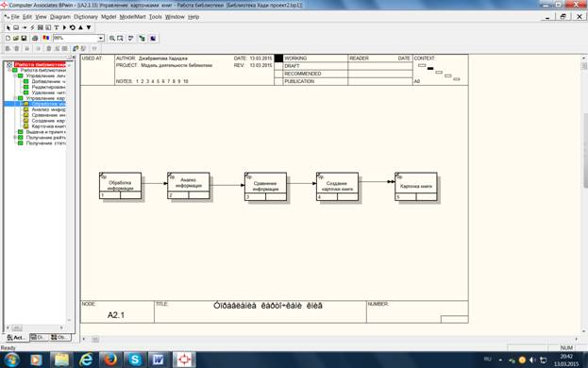Viewport: 588px width, 368px height.
Task: Go to child diagram down triangle
Action: pyautogui.click(x=89, y=27)
